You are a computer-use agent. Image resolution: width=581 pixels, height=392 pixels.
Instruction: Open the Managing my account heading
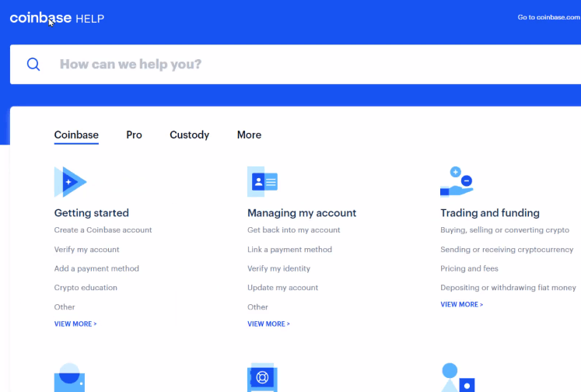click(302, 213)
